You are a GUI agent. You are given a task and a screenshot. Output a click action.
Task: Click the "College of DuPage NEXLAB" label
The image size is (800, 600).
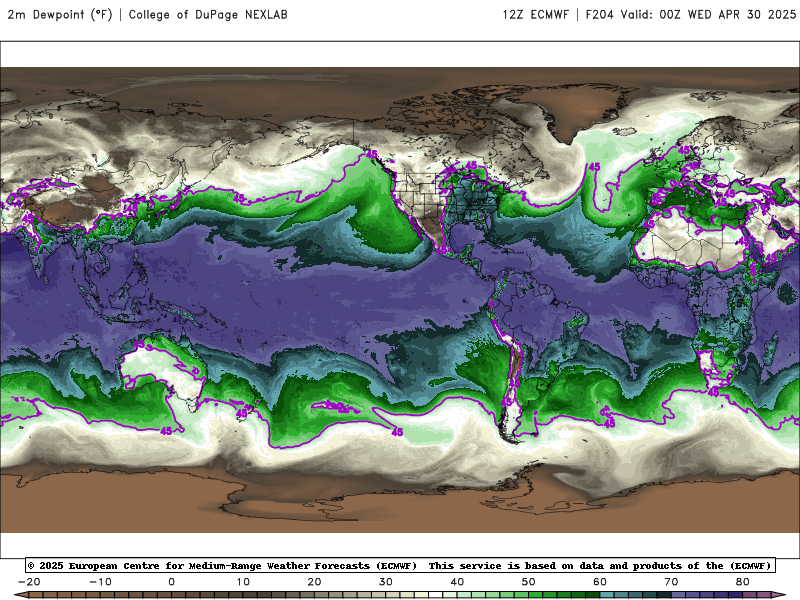(208, 14)
